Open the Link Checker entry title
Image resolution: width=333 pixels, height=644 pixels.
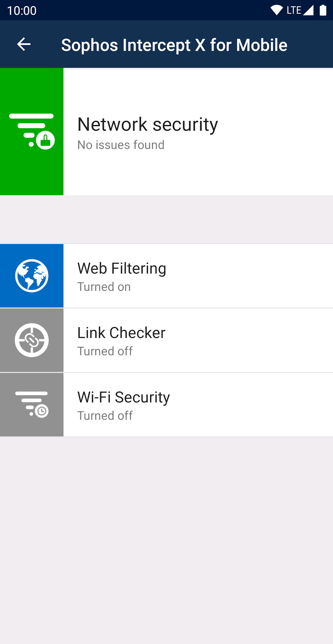pyautogui.click(x=121, y=333)
